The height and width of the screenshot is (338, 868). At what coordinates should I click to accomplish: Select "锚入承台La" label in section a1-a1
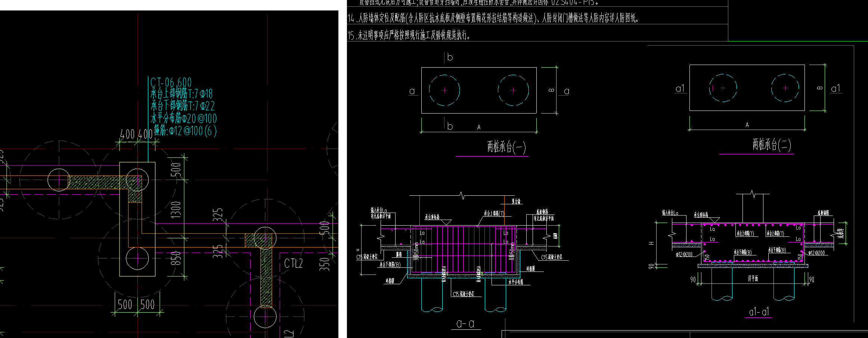pos(670,213)
